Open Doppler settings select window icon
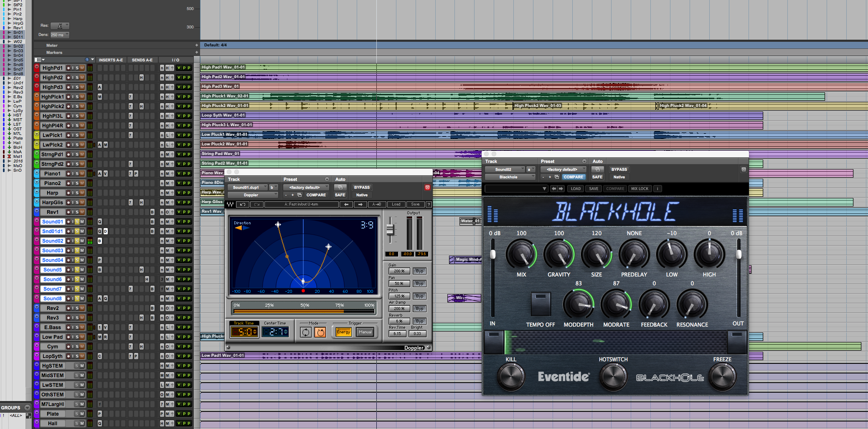 coord(299,195)
